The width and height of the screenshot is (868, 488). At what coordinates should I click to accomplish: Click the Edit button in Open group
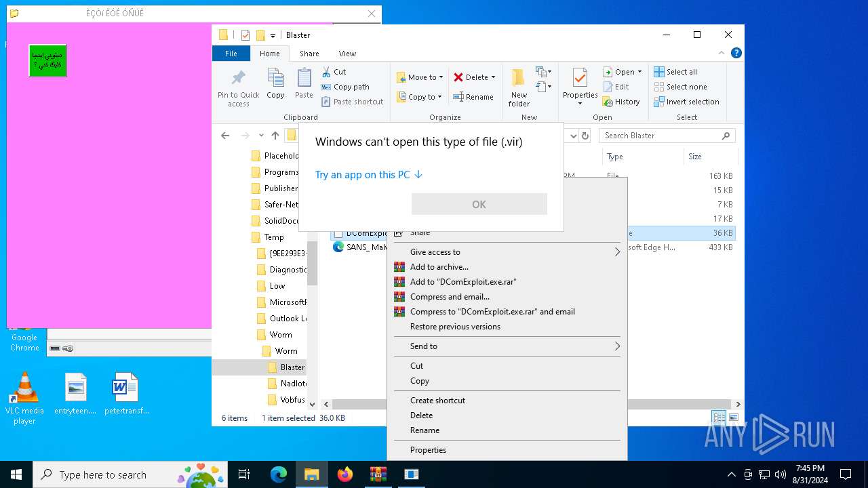pyautogui.click(x=616, y=87)
